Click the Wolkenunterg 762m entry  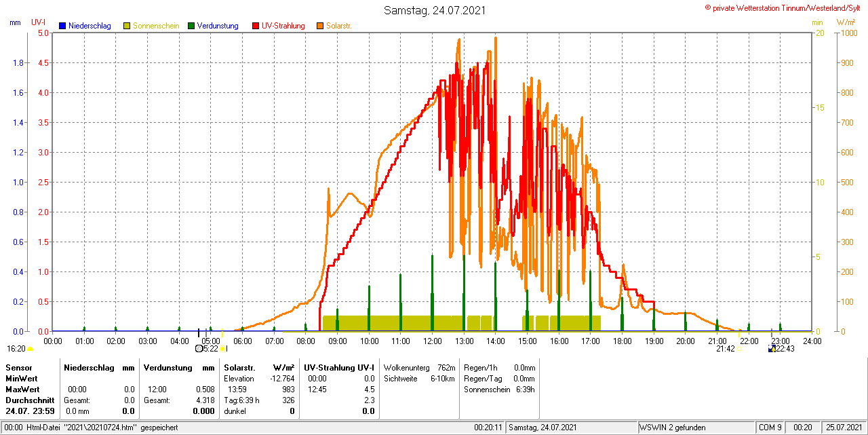pyautogui.click(x=419, y=367)
